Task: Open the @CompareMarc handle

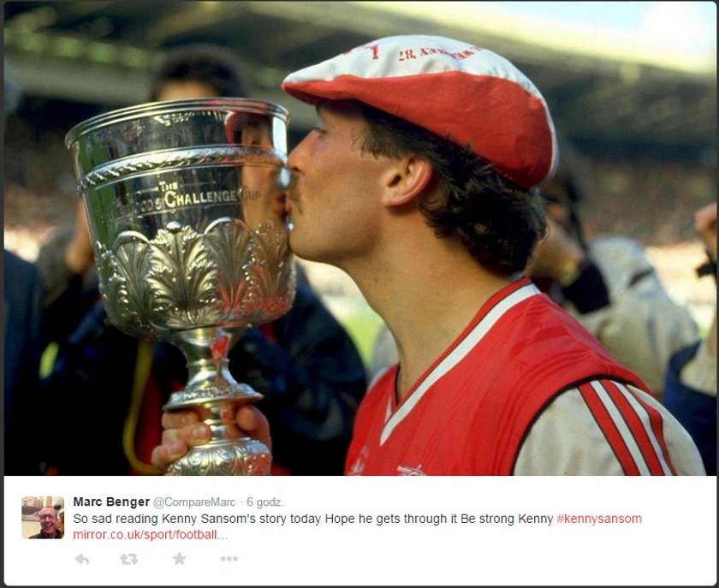Action: (x=194, y=502)
